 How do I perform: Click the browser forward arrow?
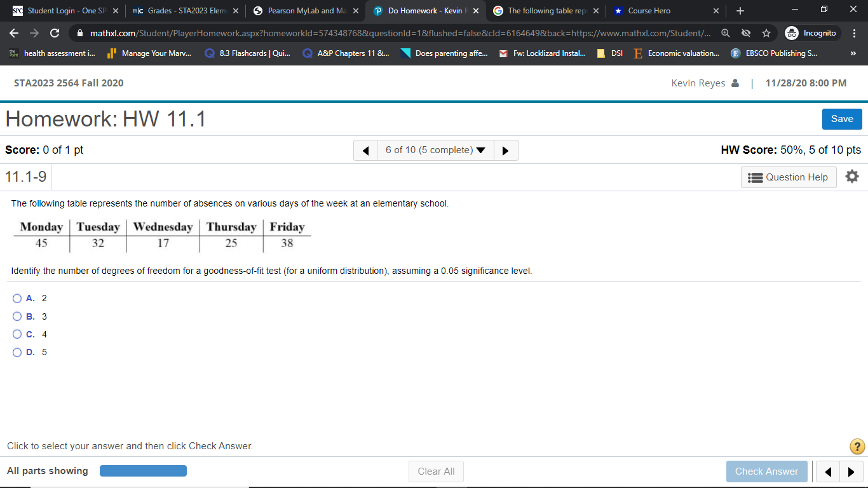point(34,33)
